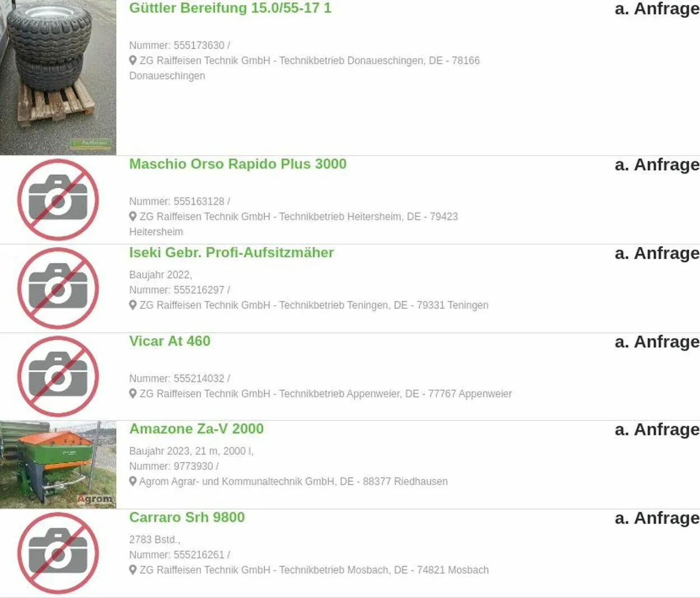
Task: Click the location pin beside Appenweier dealer
Action: coord(133,394)
